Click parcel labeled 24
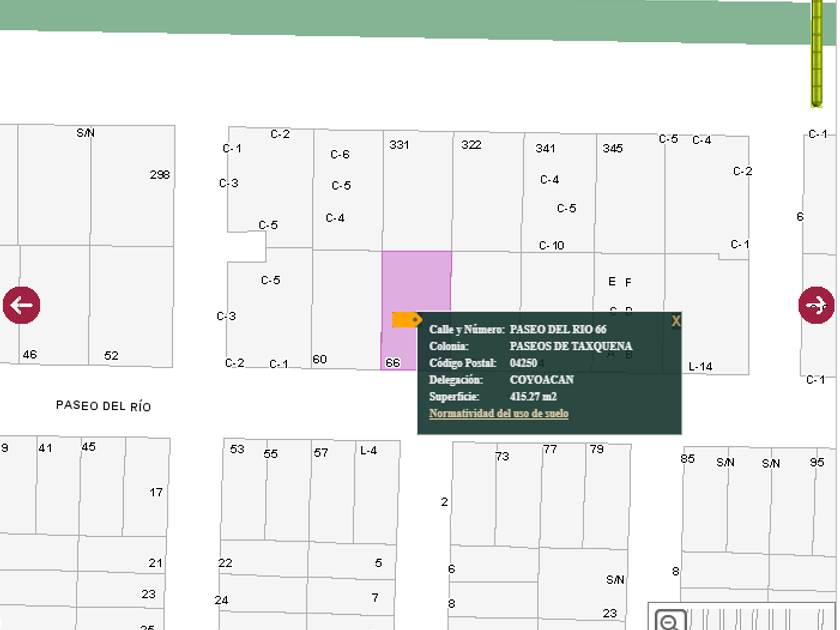Screen dimensions: 840x630 [221, 601]
